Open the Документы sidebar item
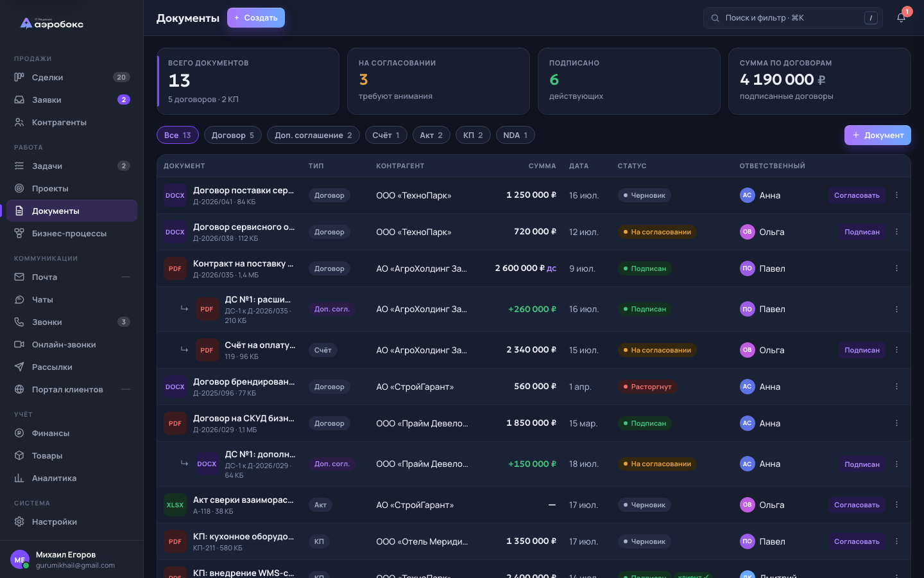The width and height of the screenshot is (924, 578). click(72, 211)
